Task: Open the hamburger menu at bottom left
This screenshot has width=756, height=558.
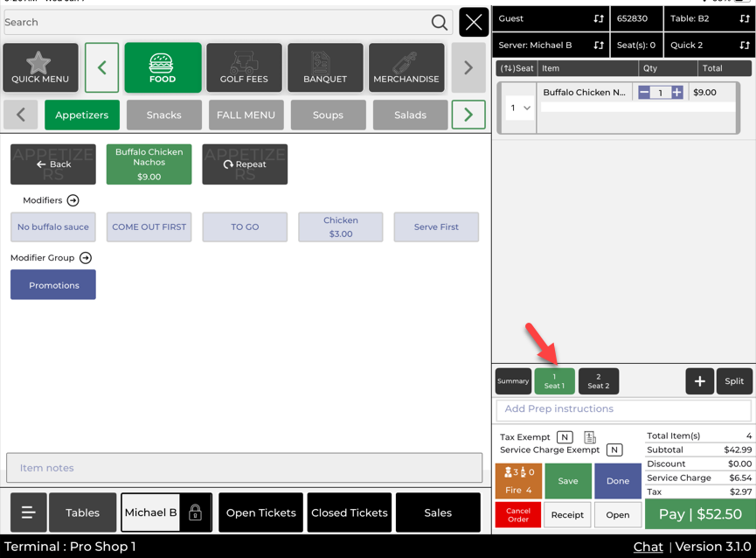Action: point(28,513)
